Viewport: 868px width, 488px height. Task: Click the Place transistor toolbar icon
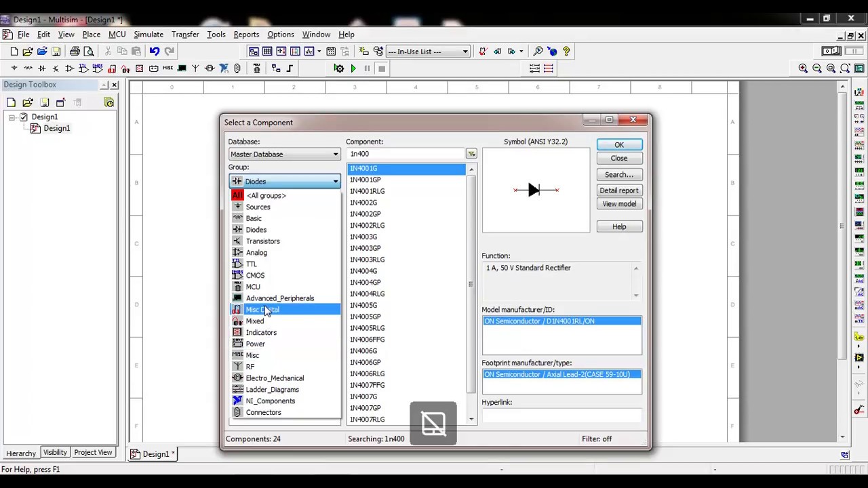click(x=56, y=68)
